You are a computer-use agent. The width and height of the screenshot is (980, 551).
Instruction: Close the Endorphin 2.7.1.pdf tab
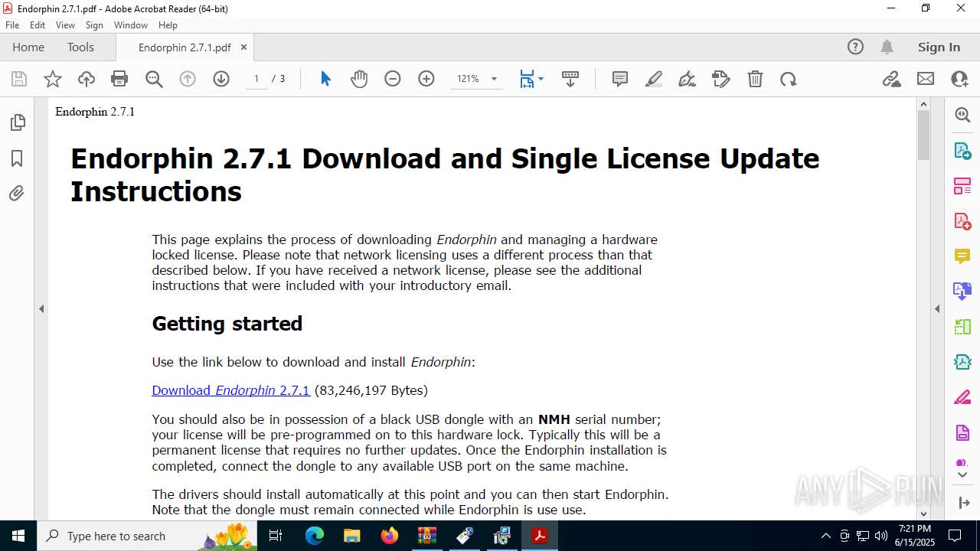(x=243, y=47)
